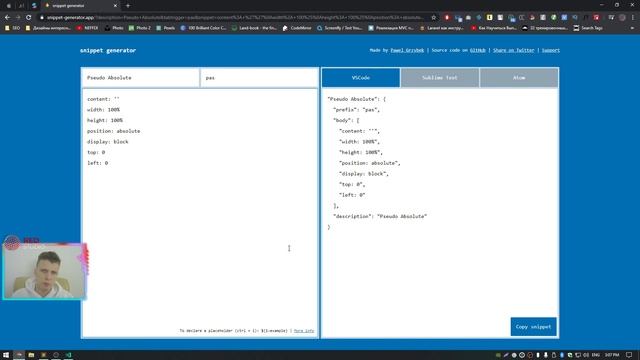Viewport: 640px width, 360px height.
Task: Click the '"description": "Pseudo Absolute"' output line
Action: click(x=380, y=216)
